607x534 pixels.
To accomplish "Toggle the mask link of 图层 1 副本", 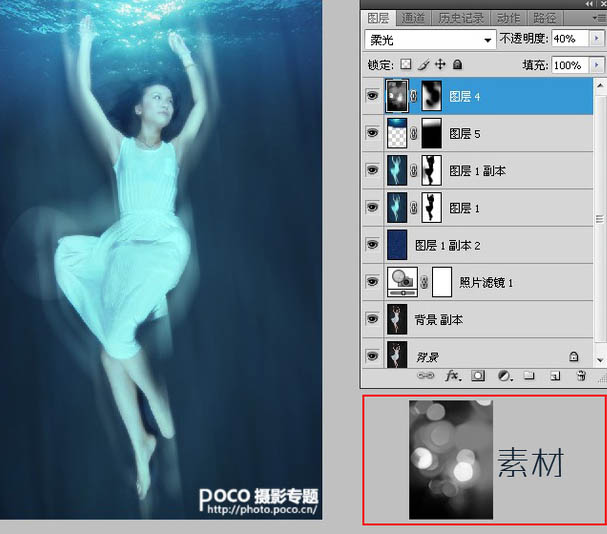I will point(413,170).
